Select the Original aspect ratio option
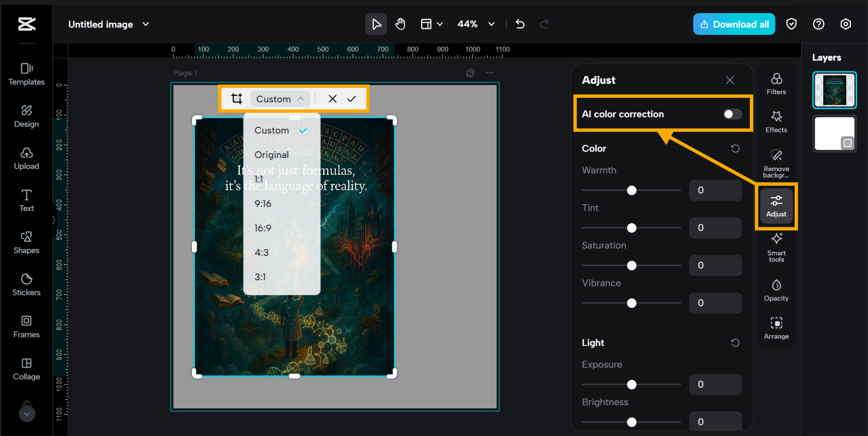 pyautogui.click(x=271, y=154)
